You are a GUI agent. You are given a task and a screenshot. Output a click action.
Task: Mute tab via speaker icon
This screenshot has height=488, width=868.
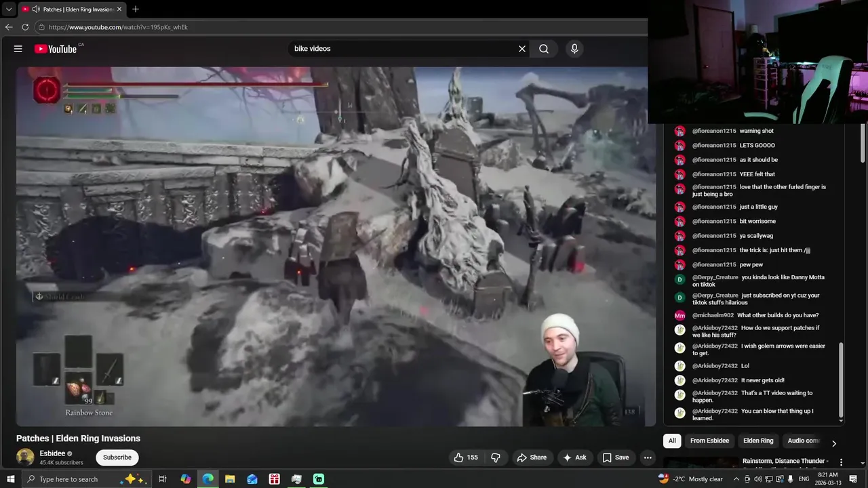35,9
